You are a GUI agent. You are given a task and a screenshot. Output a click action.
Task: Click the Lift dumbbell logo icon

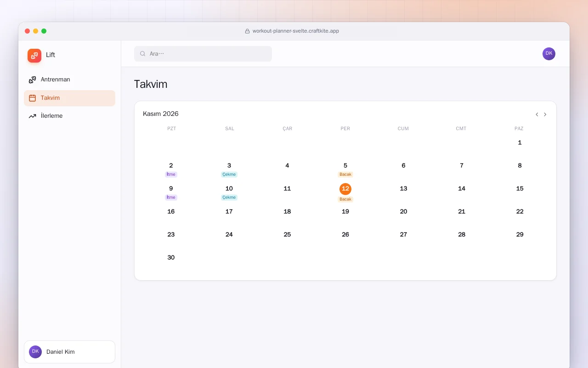(34, 56)
